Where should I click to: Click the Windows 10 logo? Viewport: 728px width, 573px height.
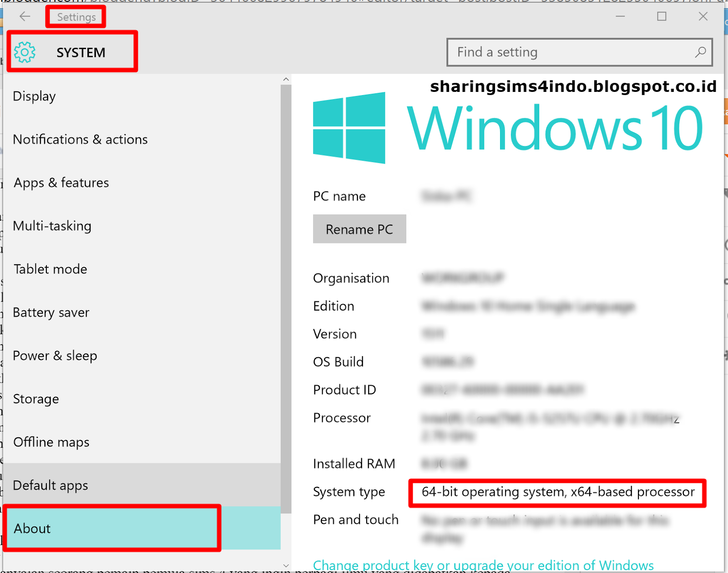508,128
